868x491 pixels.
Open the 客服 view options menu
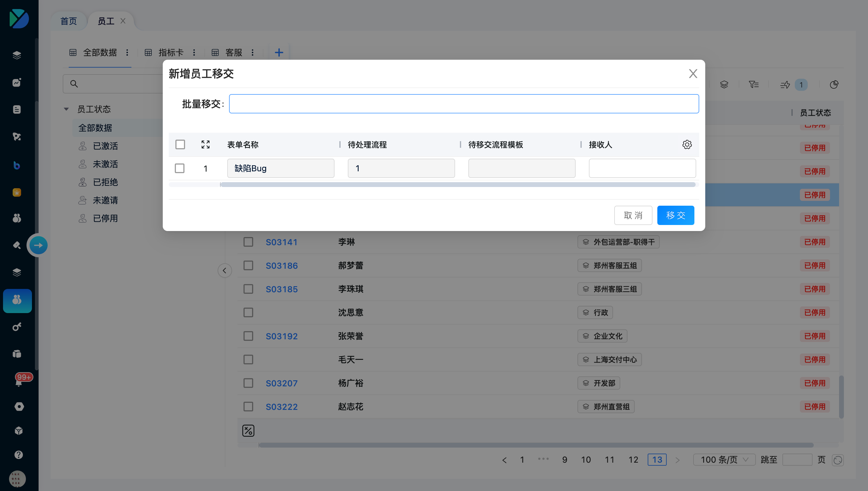[253, 52]
